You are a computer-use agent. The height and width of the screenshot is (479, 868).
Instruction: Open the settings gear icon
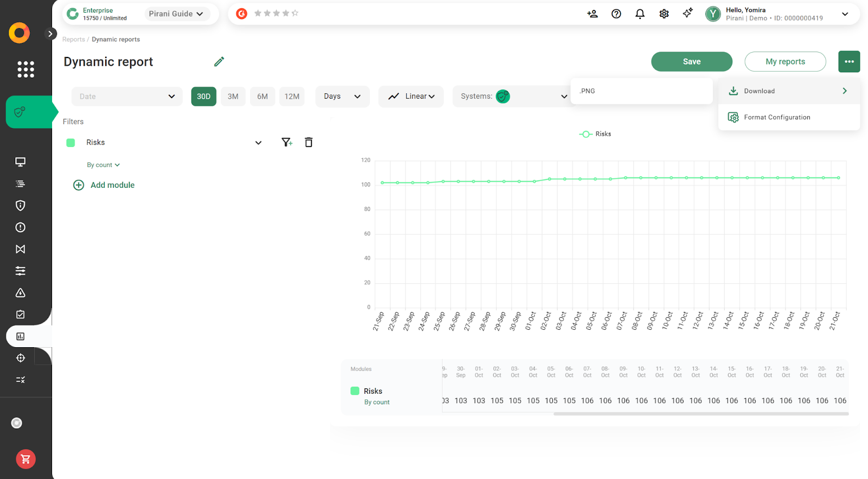click(663, 14)
